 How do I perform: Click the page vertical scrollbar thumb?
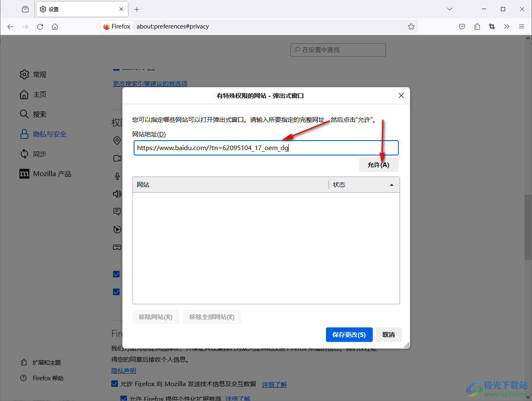(x=528, y=227)
